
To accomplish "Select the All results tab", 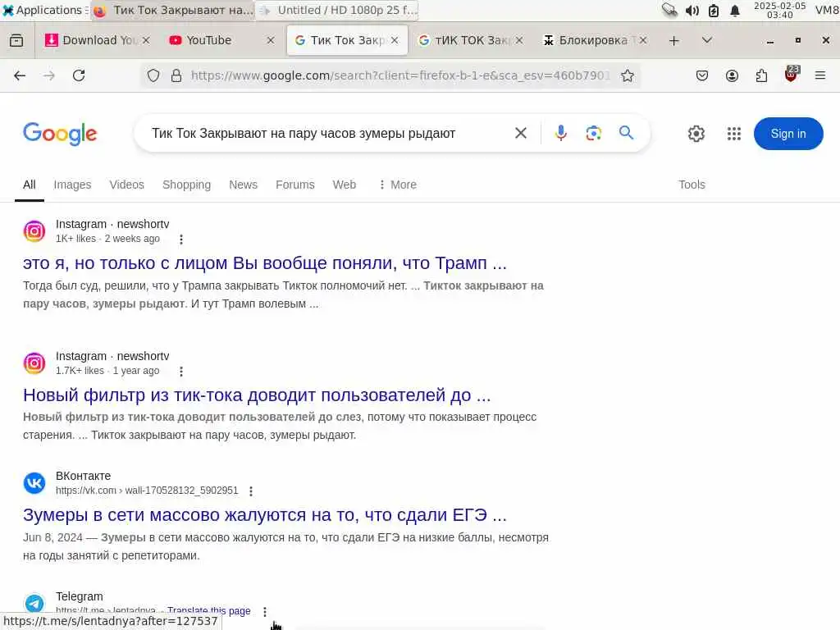I will (30, 185).
